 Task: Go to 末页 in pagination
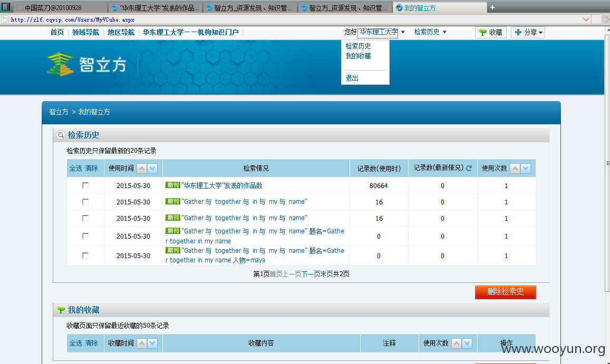(326, 274)
